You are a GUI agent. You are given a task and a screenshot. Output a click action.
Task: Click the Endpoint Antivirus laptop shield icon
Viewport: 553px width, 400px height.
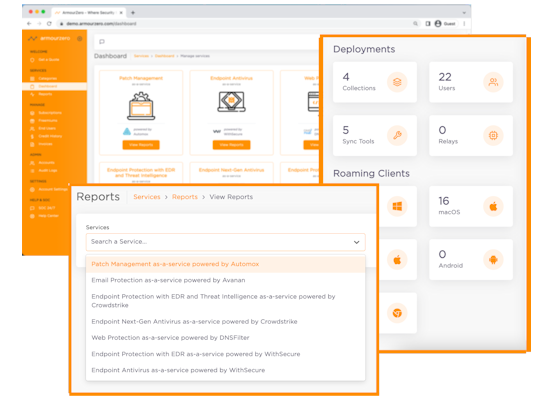click(x=231, y=102)
